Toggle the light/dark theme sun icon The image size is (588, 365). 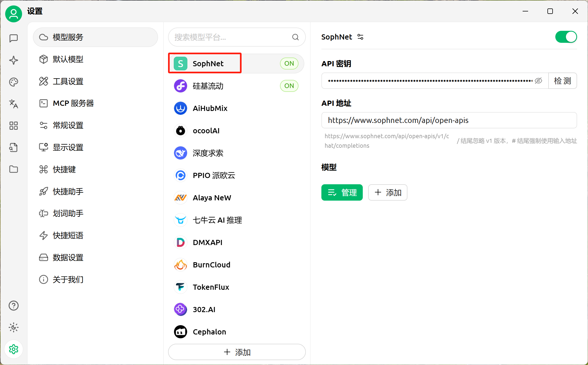coord(14,327)
